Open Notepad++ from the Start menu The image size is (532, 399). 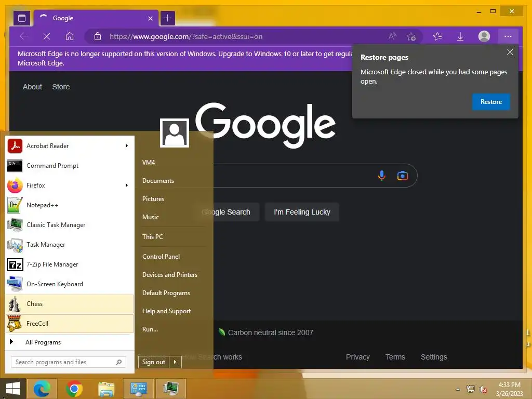tap(70, 205)
